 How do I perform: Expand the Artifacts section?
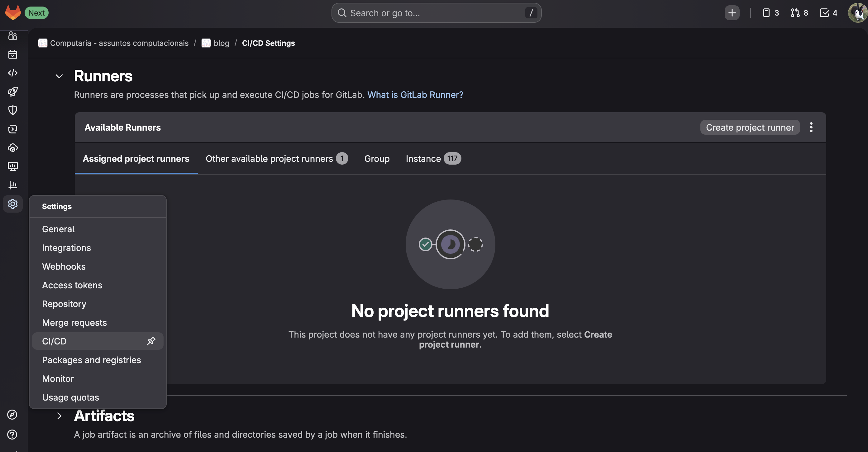[59, 416]
